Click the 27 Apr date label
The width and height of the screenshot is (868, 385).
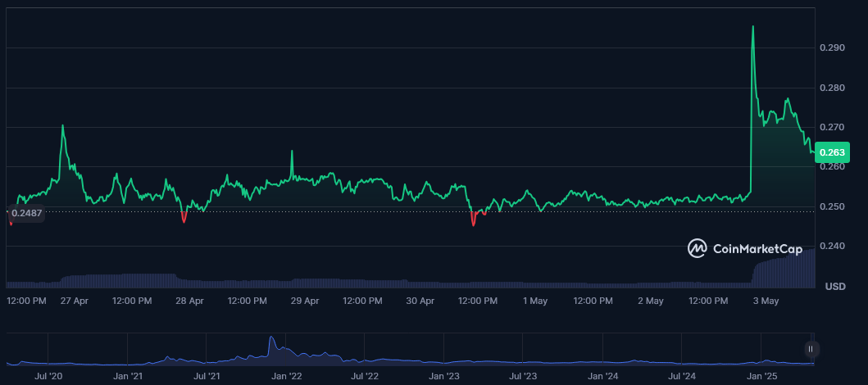[74, 301]
